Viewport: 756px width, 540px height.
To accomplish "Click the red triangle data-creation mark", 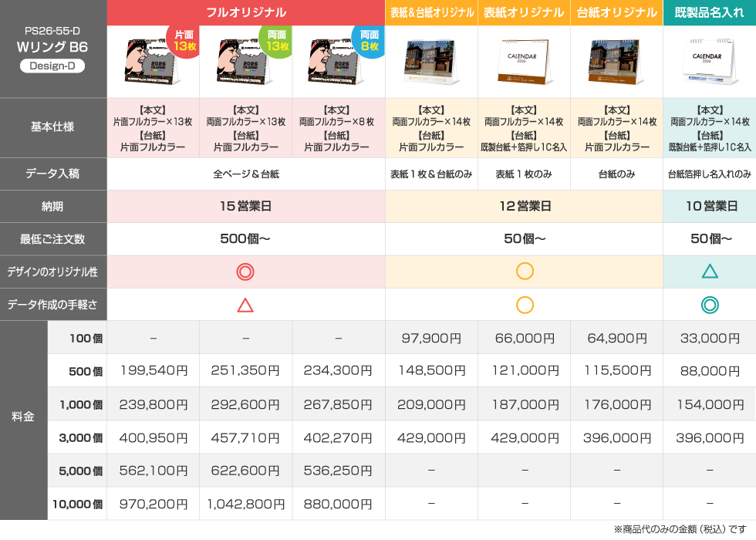I will tap(245, 304).
